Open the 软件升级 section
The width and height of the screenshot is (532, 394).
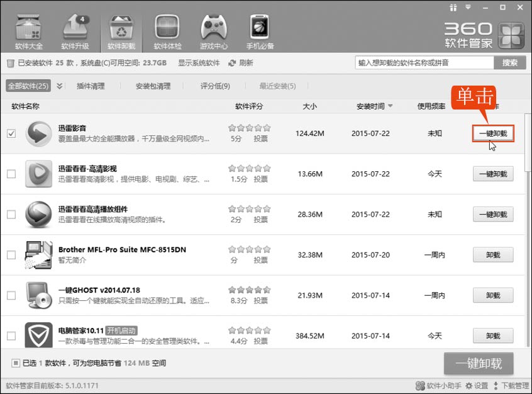[75, 32]
